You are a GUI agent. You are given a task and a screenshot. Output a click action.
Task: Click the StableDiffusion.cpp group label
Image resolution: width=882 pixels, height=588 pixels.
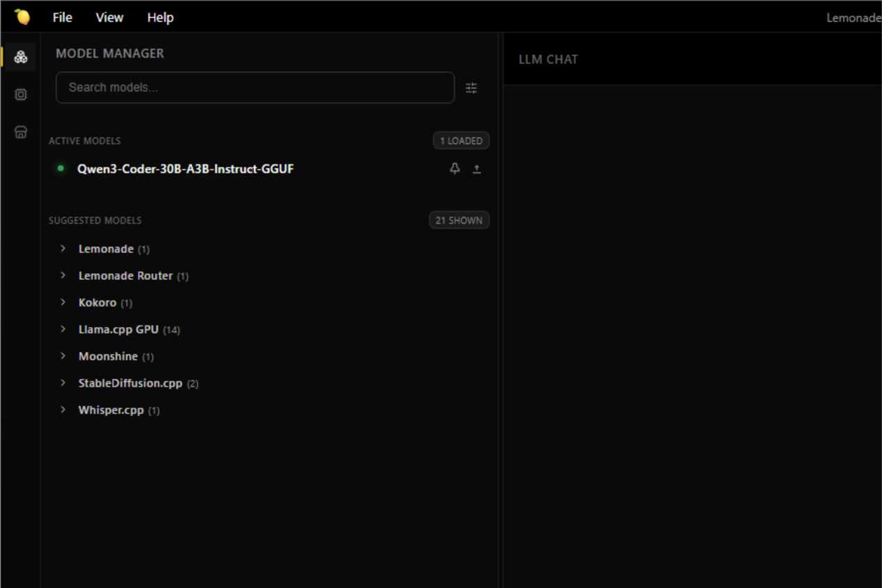pyautogui.click(x=130, y=383)
